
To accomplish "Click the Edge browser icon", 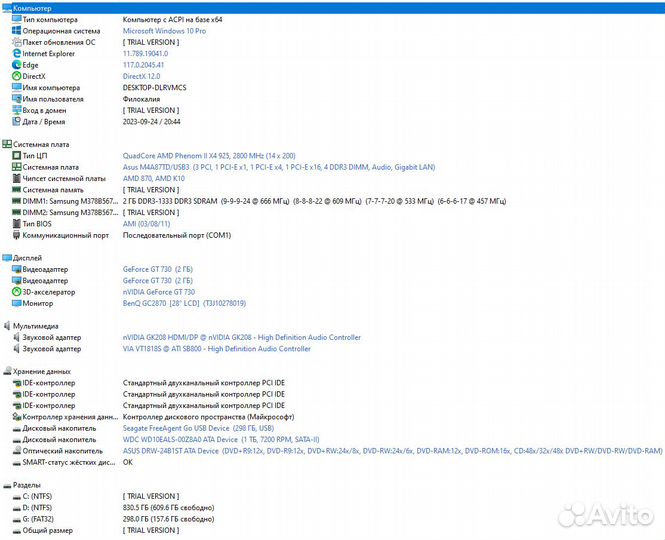I will point(16,64).
